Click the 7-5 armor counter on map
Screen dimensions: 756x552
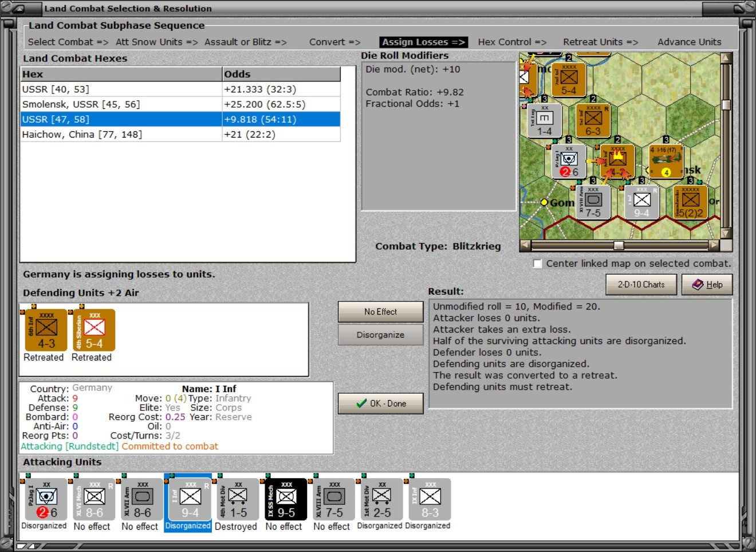pyautogui.click(x=593, y=202)
